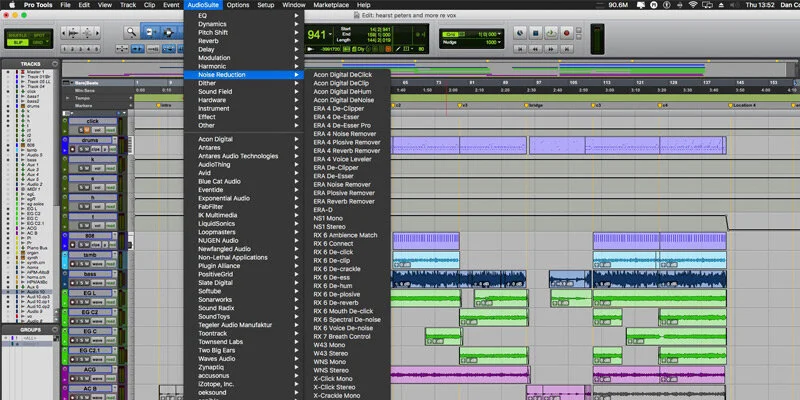Open the Marketplace menu
Viewport: 800px width, 400px height.
[x=331, y=5]
